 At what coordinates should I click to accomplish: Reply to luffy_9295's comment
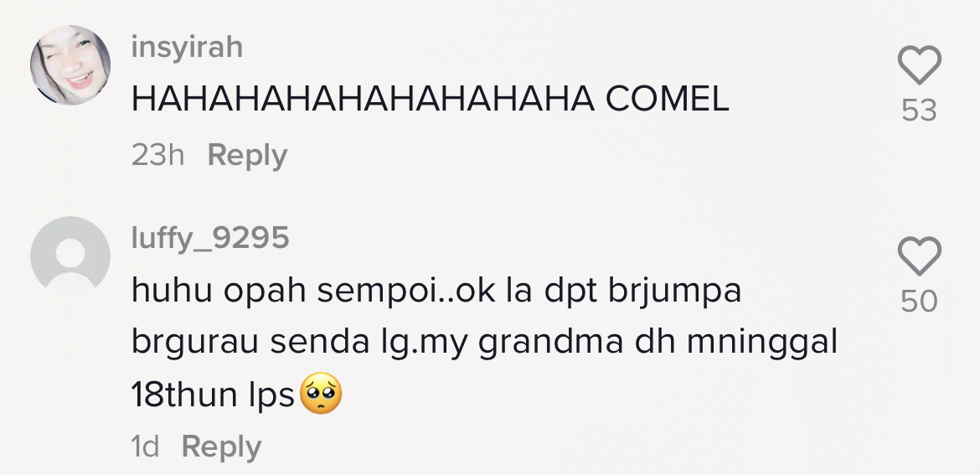click(221, 447)
